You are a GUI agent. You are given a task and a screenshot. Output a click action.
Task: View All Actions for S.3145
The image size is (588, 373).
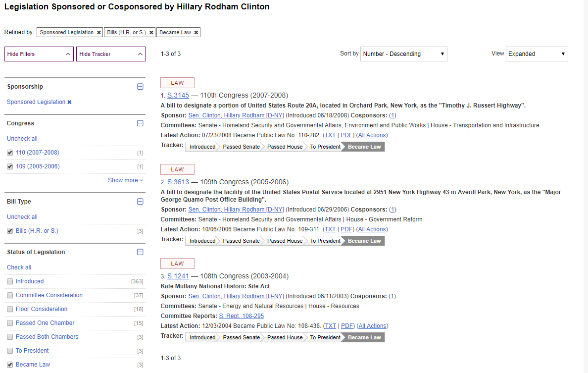click(x=372, y=135)
